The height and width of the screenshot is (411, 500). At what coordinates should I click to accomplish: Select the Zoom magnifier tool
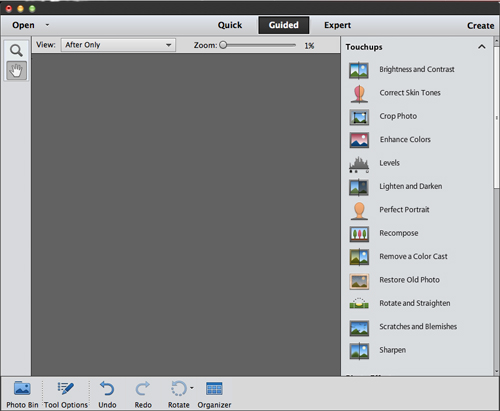point(16,50)
